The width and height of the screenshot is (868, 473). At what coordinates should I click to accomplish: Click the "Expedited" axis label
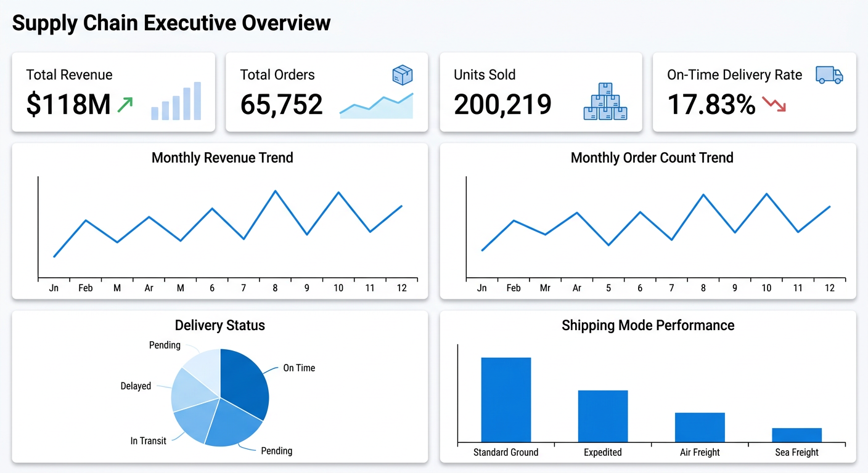click(x=603, y=452)
